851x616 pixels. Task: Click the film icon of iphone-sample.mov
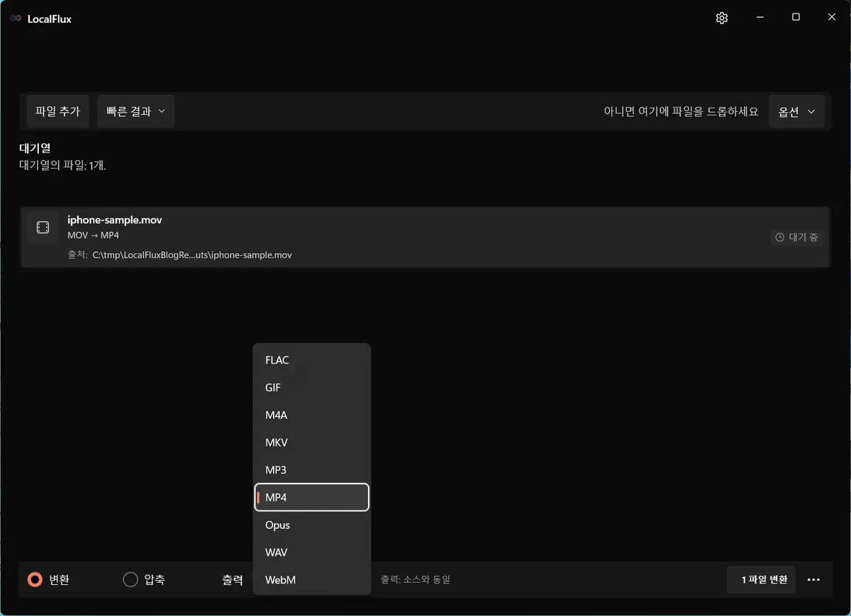43,228
